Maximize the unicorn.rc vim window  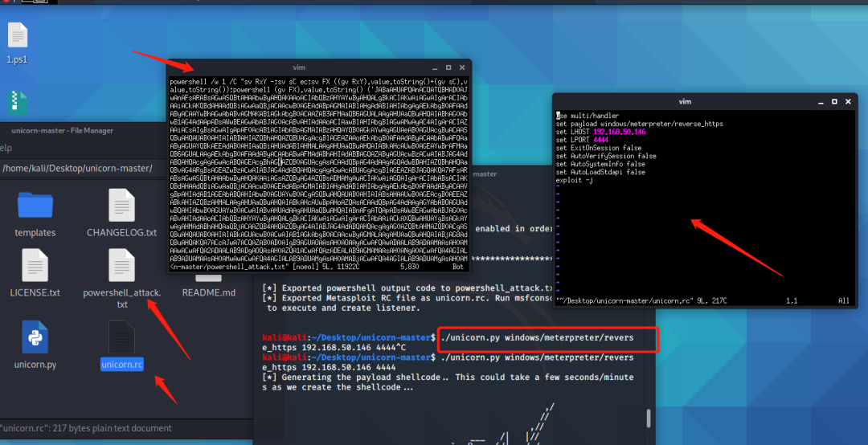(x=834, y=102)
